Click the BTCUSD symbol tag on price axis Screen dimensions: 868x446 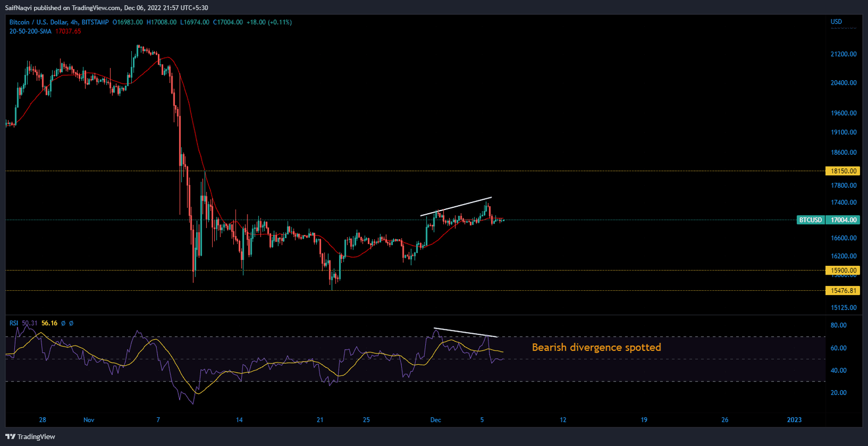810,220
